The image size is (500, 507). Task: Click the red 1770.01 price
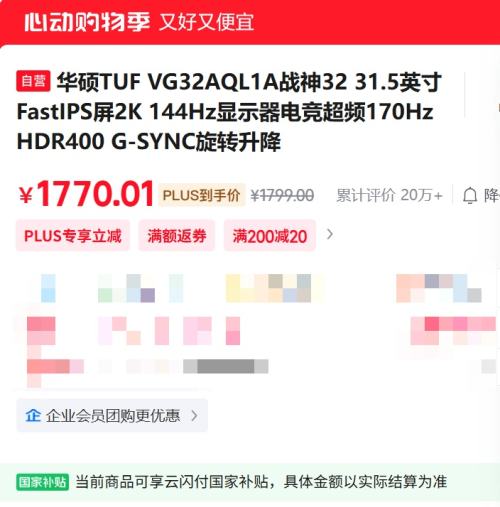point(87,194)
